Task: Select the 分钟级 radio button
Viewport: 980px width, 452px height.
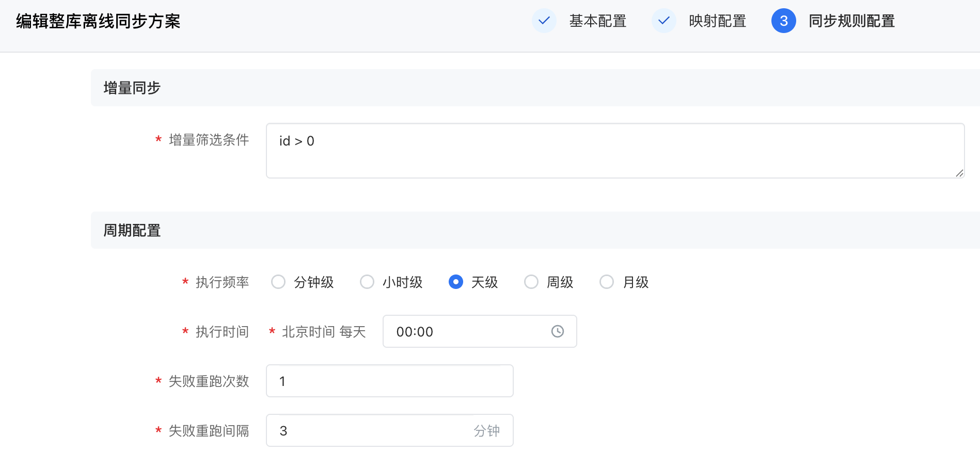Action: point(278,282)
